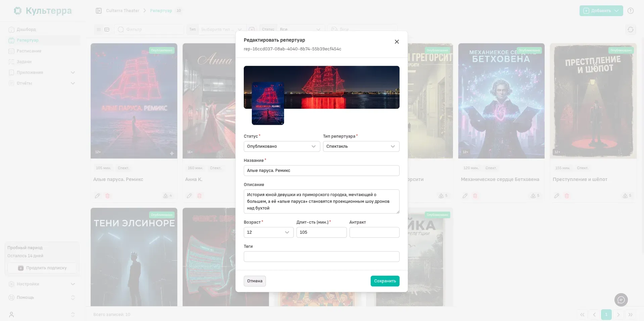Save changes with the Сохранить button

385,281
